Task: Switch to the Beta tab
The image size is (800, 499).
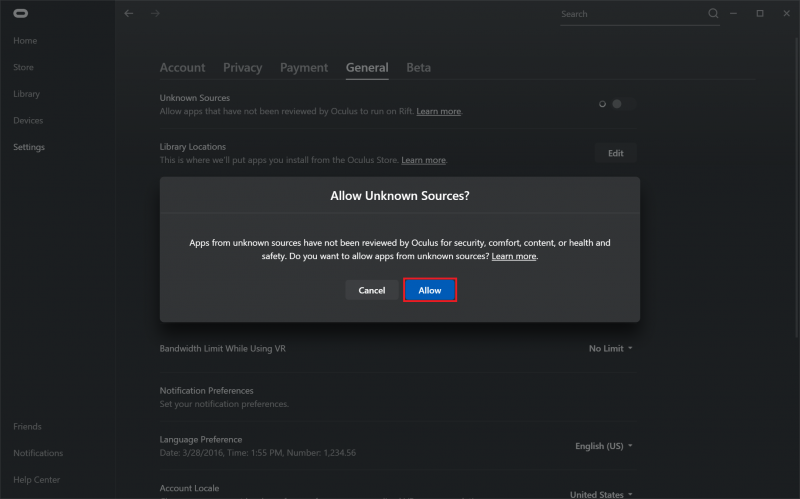Action: (x=418, y=67)
